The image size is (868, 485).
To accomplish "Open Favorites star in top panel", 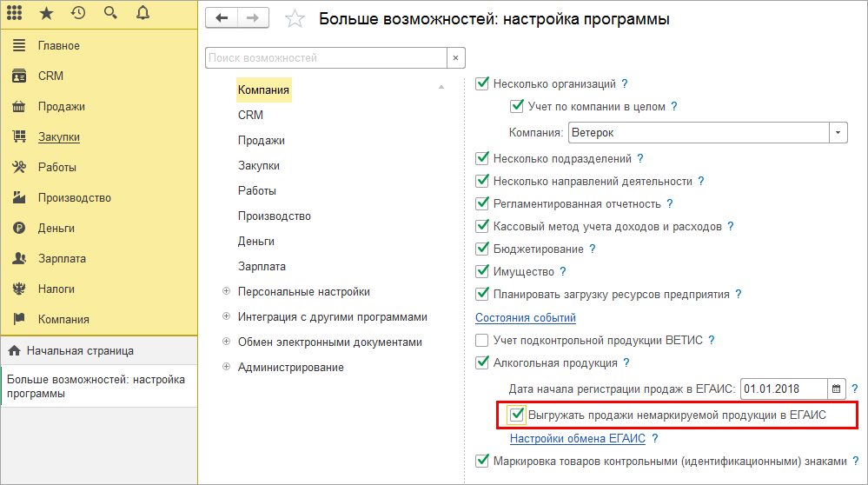I will (x=47, y=13).
